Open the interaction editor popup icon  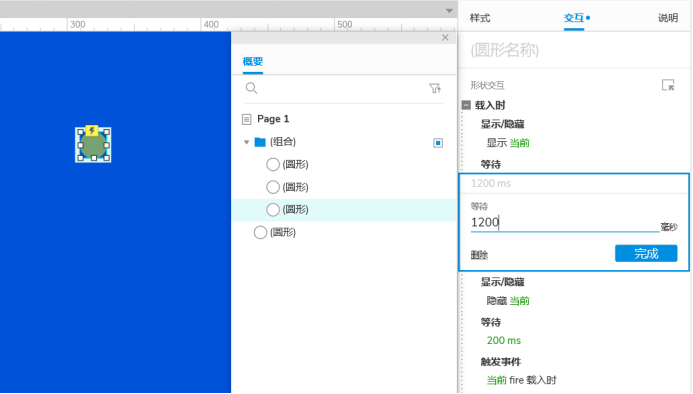[668, 85]
